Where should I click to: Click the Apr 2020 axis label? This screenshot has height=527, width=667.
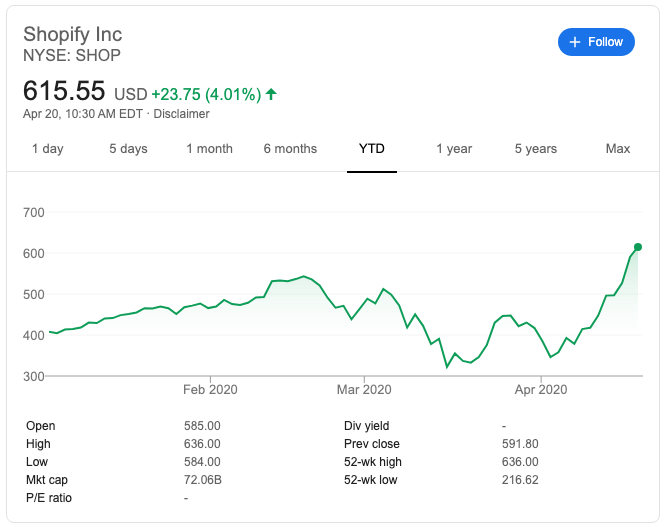[x=540, y=389]
